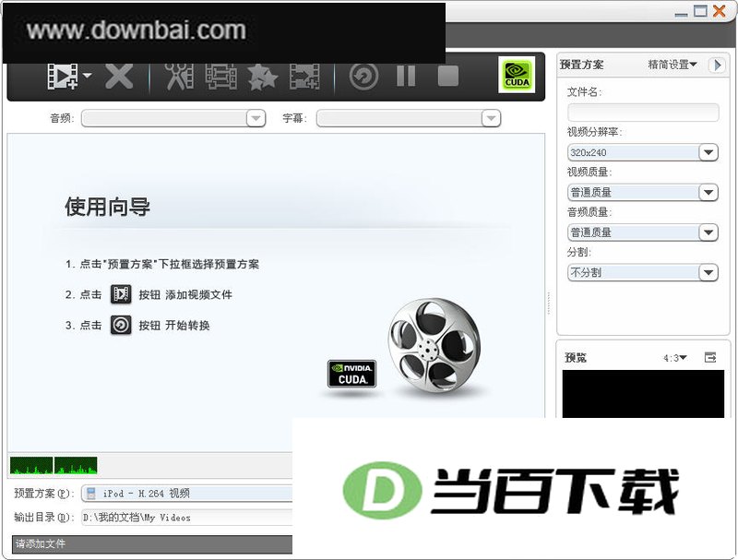The image size is (738, 560).
Task: Maximize the application window
Action: click(x=701, y=11)
